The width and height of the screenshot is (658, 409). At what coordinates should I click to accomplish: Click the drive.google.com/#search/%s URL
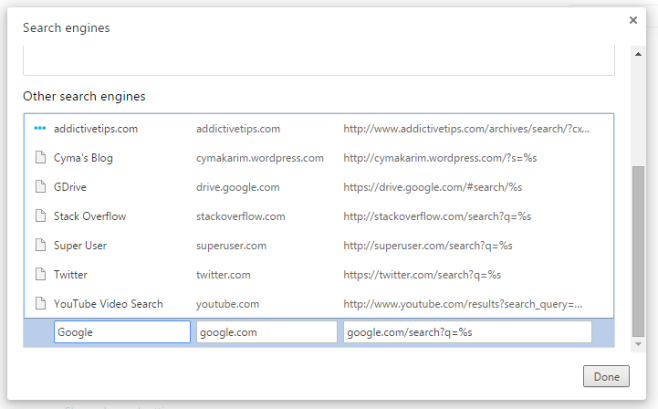click(x=433, y=187)
